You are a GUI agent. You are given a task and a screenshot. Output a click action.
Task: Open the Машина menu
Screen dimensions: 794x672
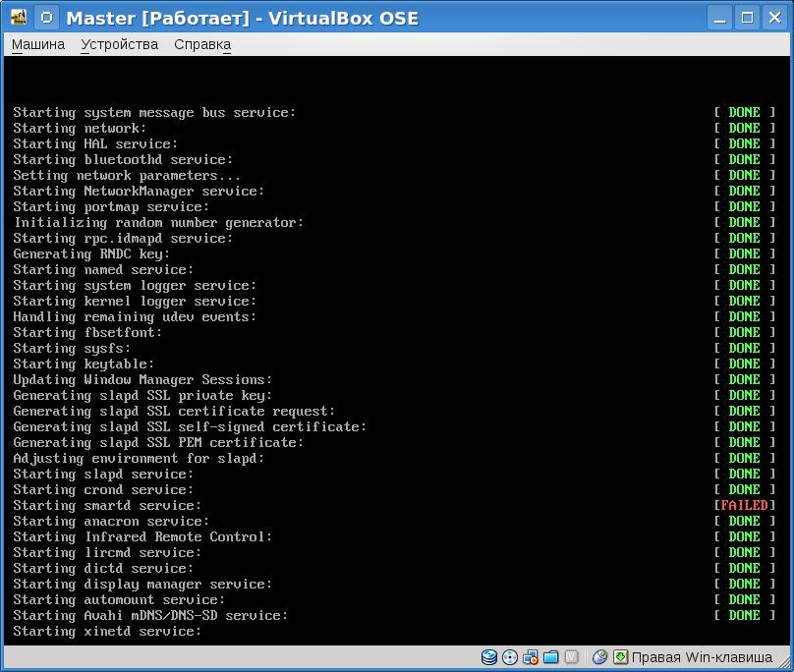(x=38, y=44)
